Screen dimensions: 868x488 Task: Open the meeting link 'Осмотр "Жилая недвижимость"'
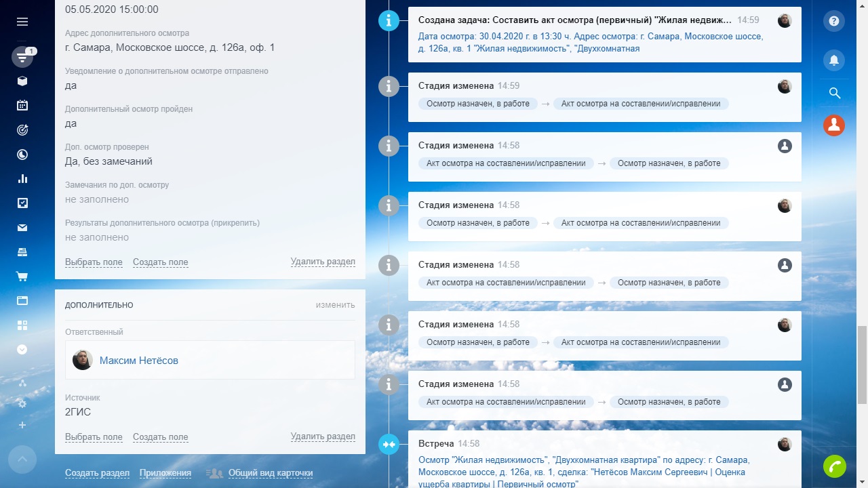[584, 472]
